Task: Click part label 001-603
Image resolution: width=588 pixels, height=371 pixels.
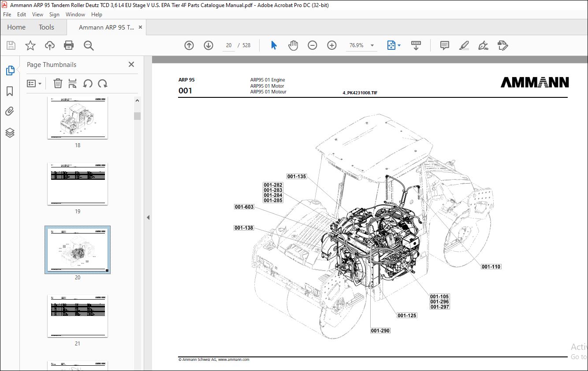Action: (244, 207)
